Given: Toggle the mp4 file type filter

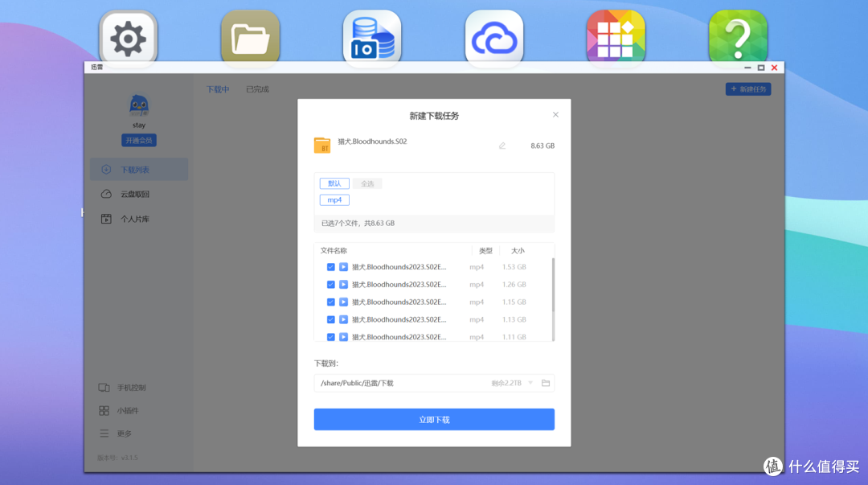Looking at the screenshot, I should pyautogui.click(x=334, y=200).
